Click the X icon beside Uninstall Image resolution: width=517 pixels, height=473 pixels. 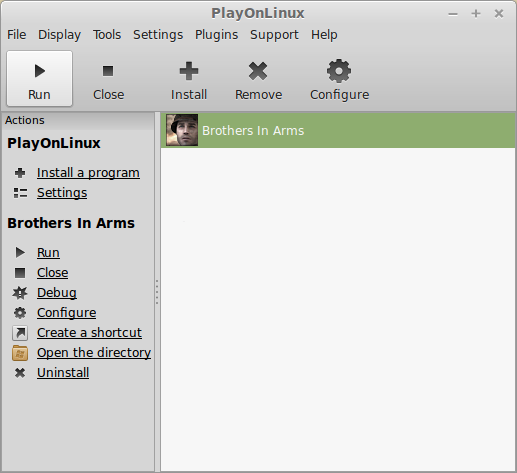20,373
